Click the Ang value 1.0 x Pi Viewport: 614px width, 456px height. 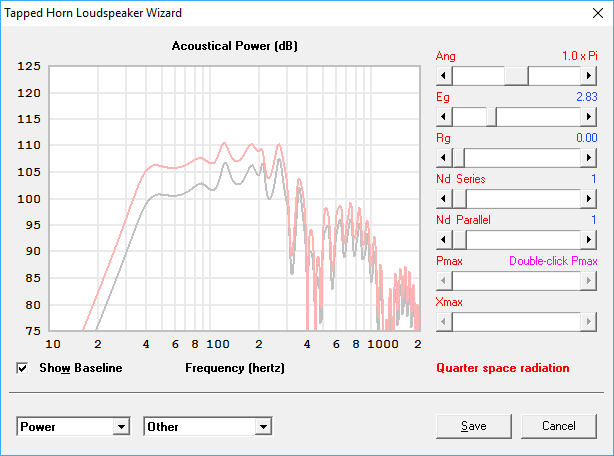click(x=580, y=56)
